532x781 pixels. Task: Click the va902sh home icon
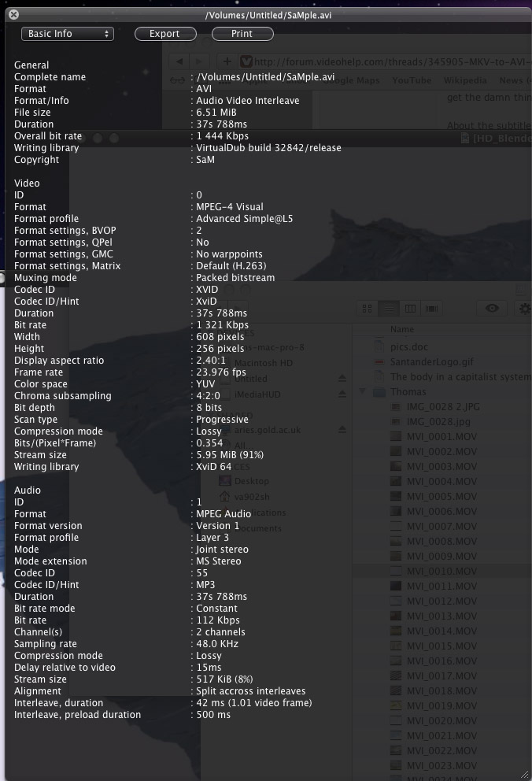(x=225, y=496)
